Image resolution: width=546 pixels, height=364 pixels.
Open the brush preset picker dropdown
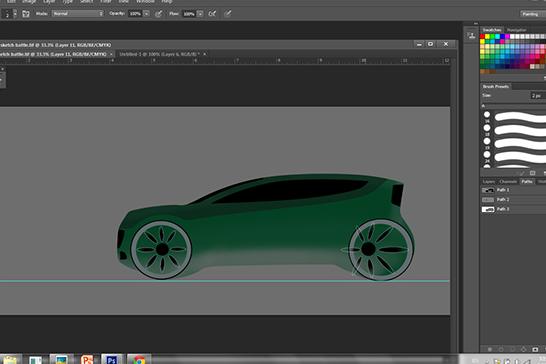(15, 14)
